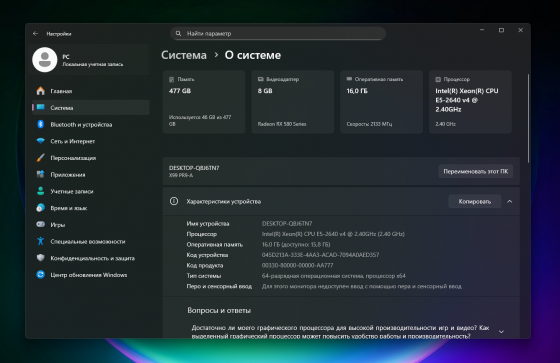This screenshot has height=363, width=560.
Task: Click the Персонализация brush icon
Action: click(x=41, y=158)
